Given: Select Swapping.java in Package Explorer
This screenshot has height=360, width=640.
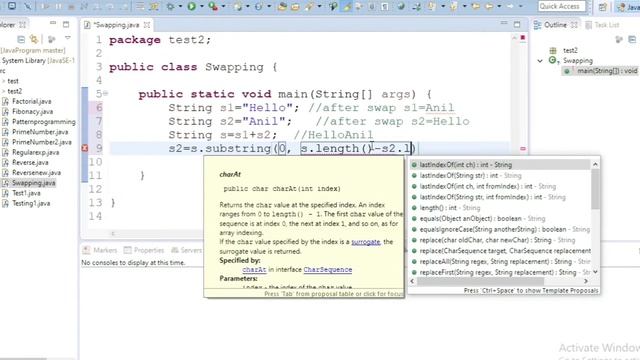Looking at the screenshot, I should click(33, 183).
